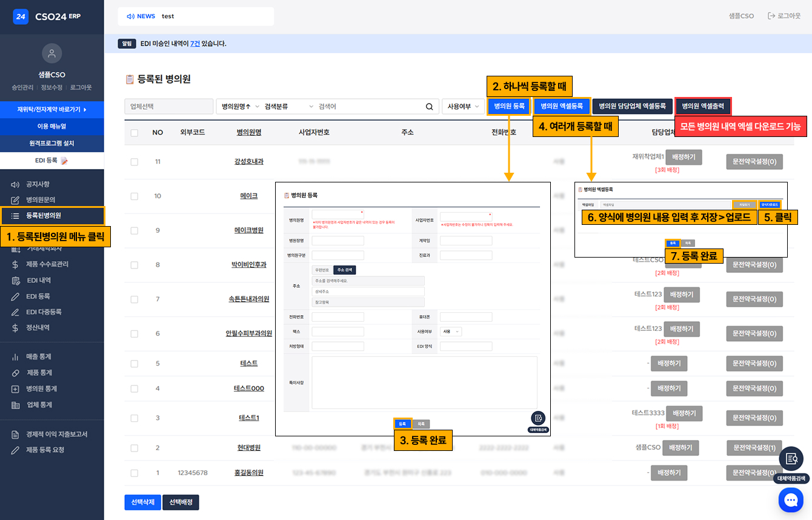The height and width of the screenshot is (520, 812).
Task: Open the 병의원명 sort dropdown
Action: click(x=237, y=107)
